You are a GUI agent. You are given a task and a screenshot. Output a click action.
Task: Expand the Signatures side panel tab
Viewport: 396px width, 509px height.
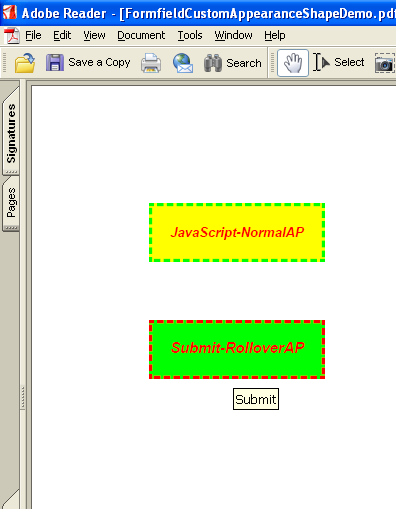pos(11,133)
